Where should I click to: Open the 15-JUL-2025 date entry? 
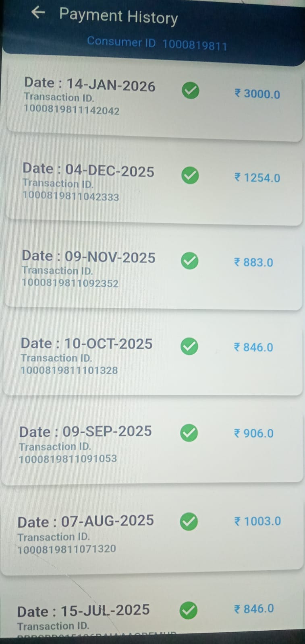tap(83, 611)
